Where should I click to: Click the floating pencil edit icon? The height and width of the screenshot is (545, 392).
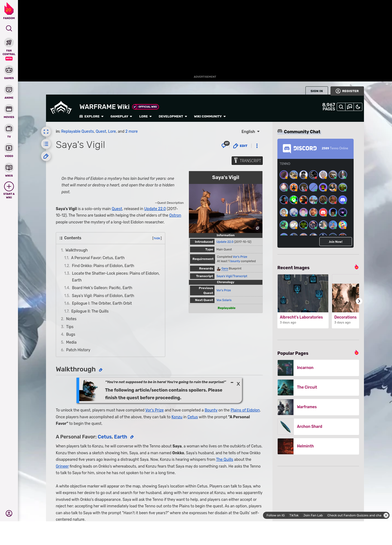coord(46,156)
